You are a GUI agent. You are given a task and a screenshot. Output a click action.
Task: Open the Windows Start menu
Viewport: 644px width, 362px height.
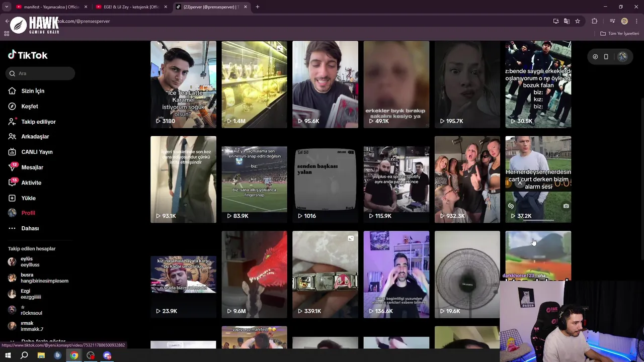tap(8, 355)
